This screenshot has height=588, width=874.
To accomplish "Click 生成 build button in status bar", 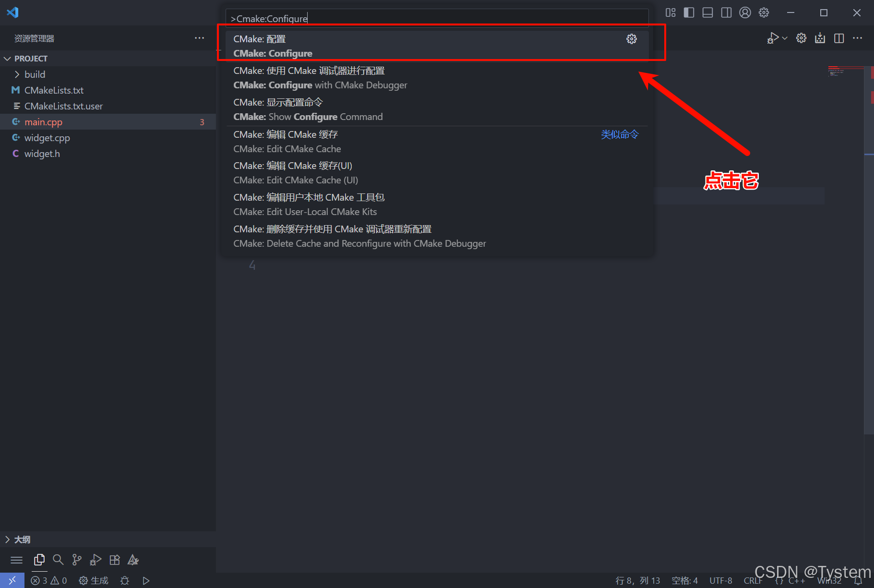I will [x=94, y=580].
